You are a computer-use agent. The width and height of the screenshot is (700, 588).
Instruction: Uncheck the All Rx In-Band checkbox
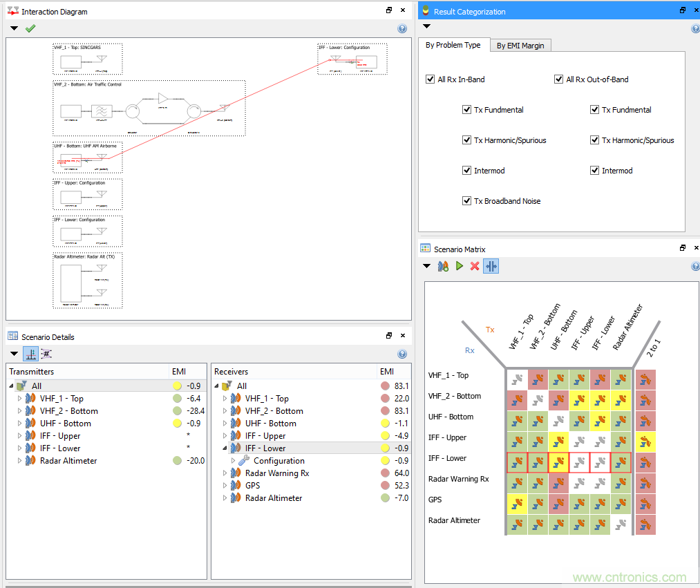(431, 79)
